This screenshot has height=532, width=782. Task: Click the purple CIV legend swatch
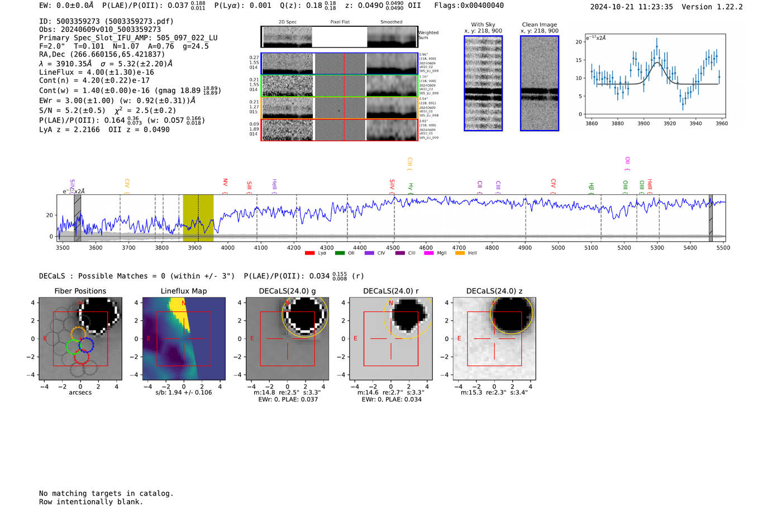(x=369, y=253)
